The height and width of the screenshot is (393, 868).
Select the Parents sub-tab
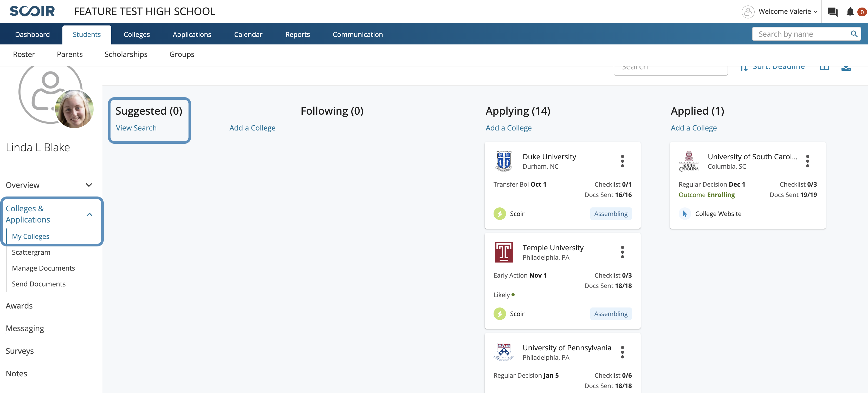[x=70, y=55]
